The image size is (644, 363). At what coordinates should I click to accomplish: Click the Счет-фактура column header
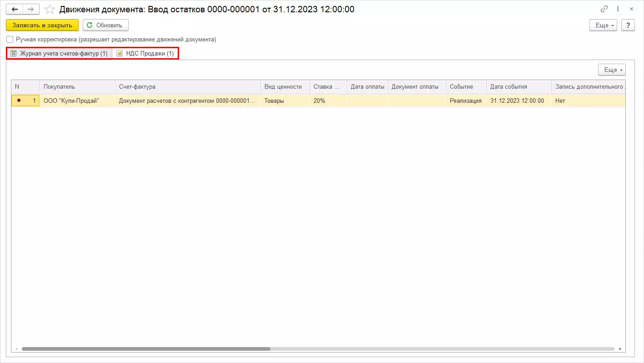pos(188,87)
